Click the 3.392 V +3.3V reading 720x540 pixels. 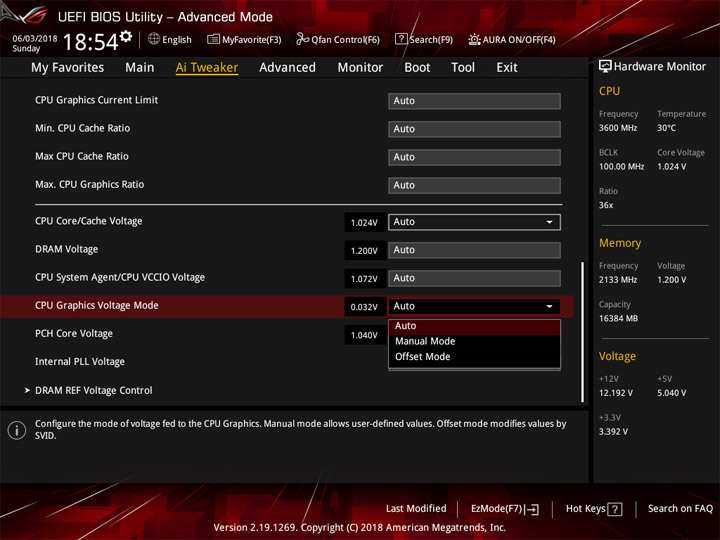613,431
